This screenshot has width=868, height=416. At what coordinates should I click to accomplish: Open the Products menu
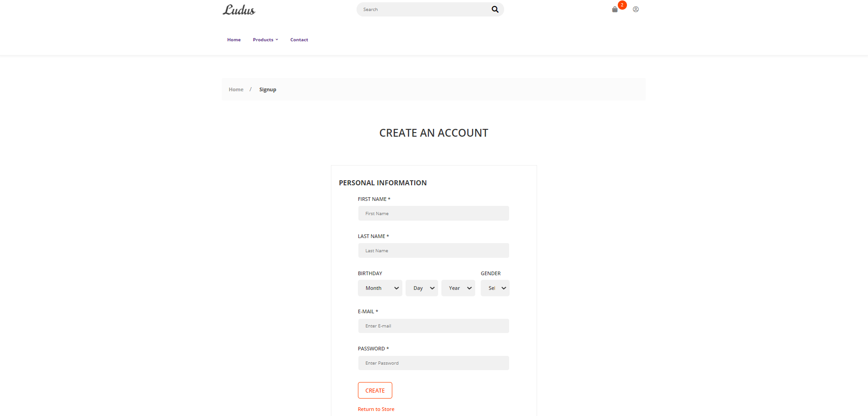264,39
